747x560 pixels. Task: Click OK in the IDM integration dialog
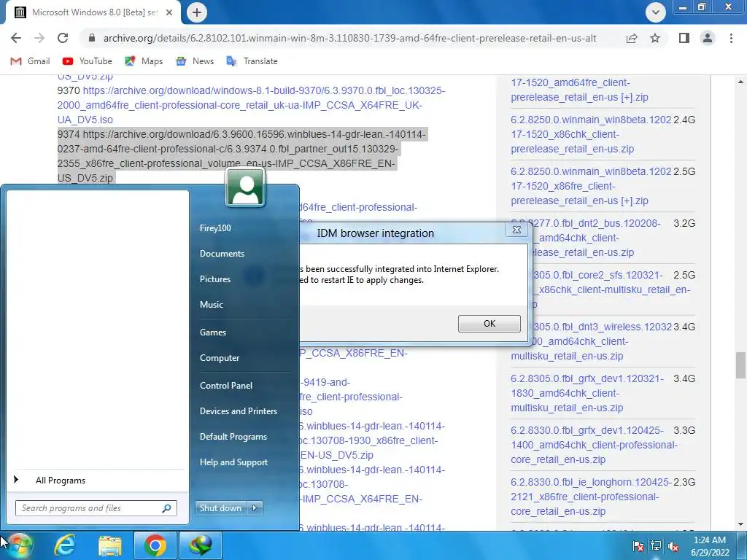coord(489,323)
